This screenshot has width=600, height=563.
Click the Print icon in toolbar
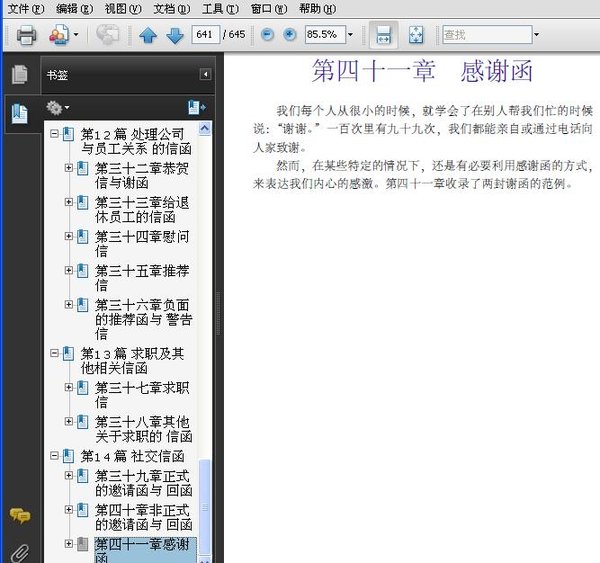click(x=26, y=35)
